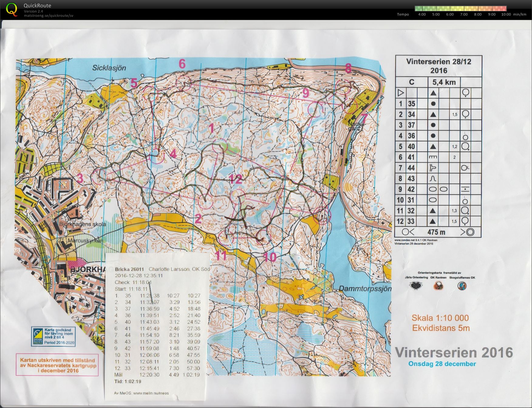This screenshot has width=532, height=408.
Task: Click the hill symbol in control row 8
Action: coord(433,178)
